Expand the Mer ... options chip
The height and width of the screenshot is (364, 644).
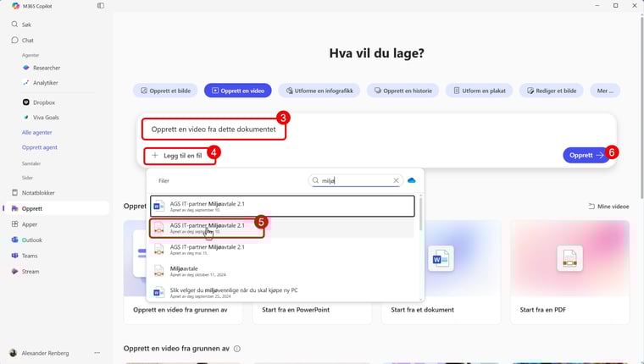605,91
